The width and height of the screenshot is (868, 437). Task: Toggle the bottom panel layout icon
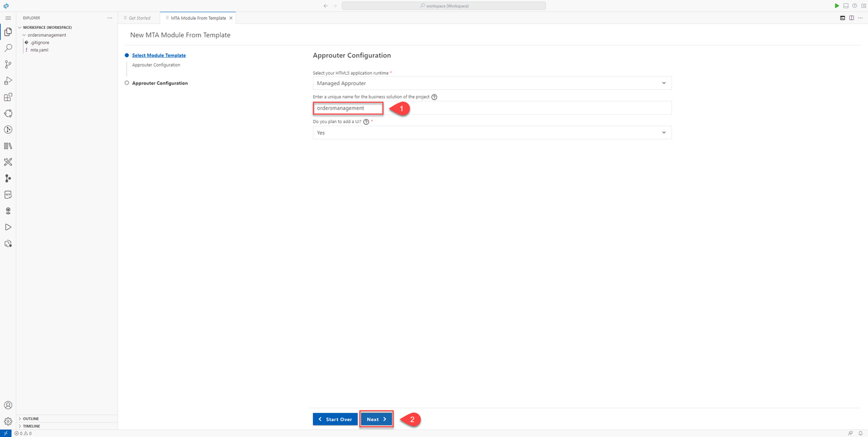click(846, 5)
